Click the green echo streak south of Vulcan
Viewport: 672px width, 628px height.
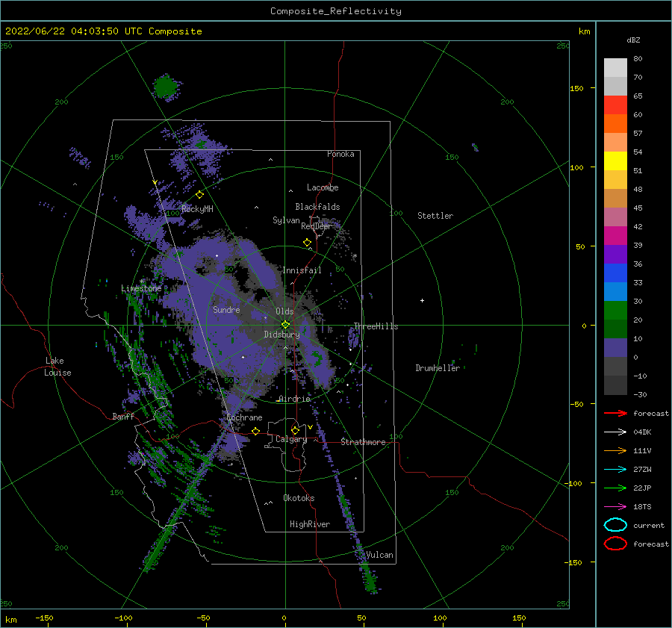[370, 579]
